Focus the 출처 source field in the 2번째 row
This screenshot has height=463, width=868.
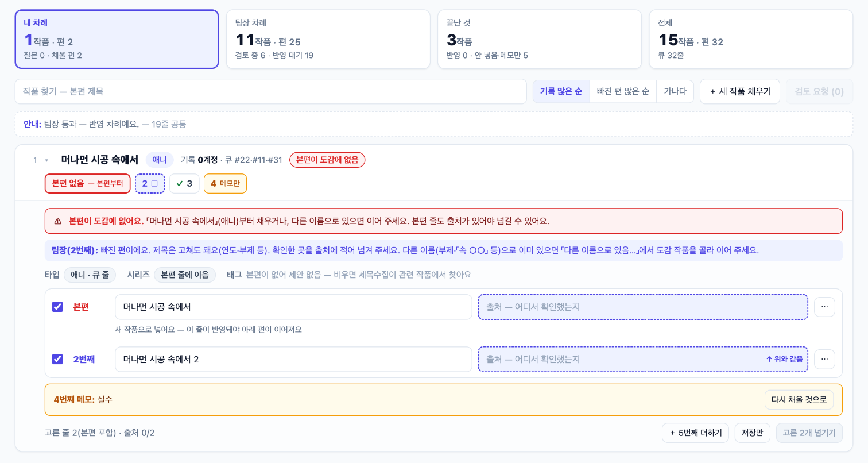(x=643, y=359)
